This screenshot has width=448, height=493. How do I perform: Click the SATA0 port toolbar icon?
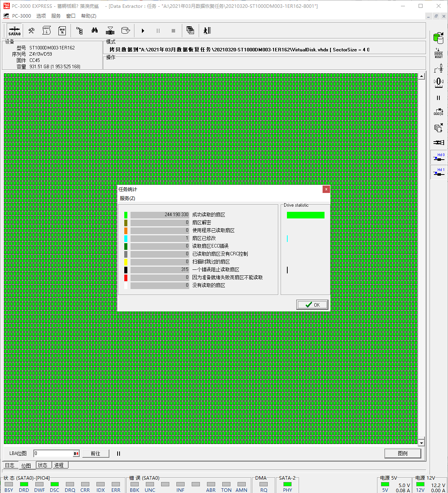[15, 31]
